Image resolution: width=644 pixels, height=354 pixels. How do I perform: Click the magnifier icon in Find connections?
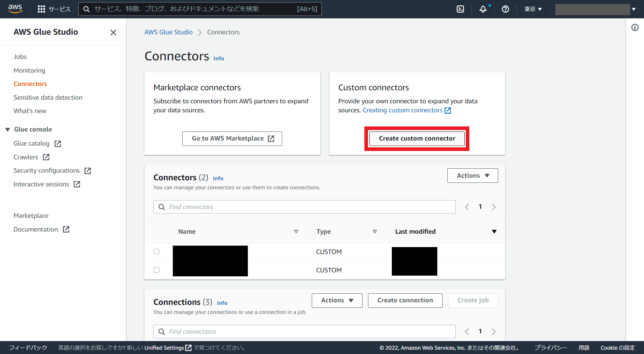point(162,332)
